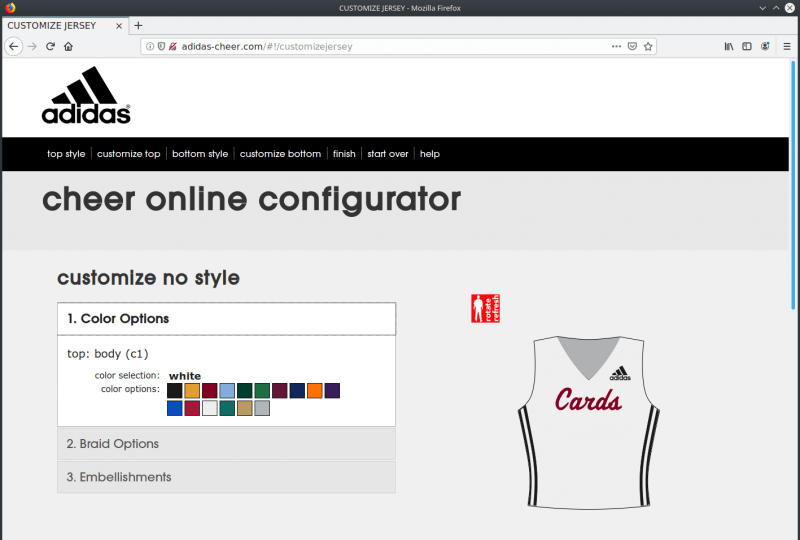800x540 pixels.
Task: Click the 'customize no style' heading
Action: 148,278
